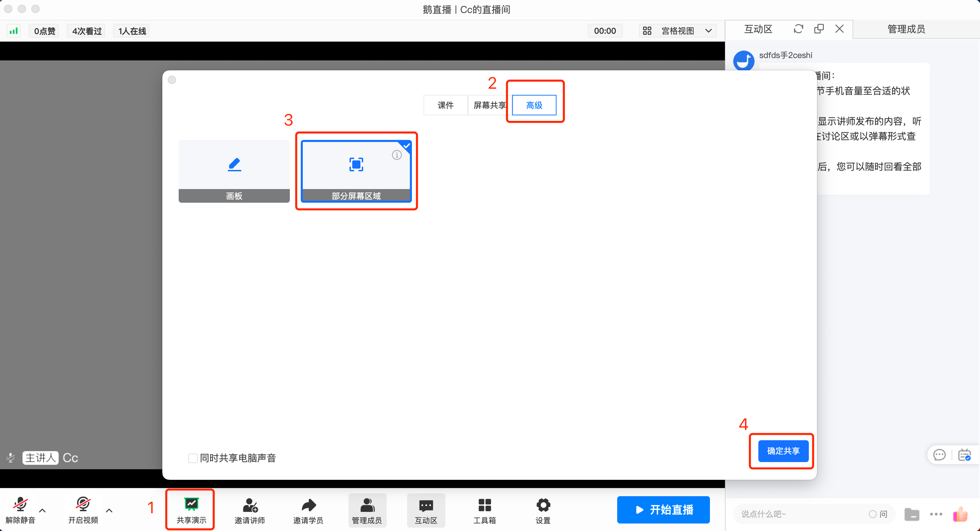980x531 pixels.
Task: Click window title 鹅直播 | Cc的直播间
Action: click(x=466, y=9)
